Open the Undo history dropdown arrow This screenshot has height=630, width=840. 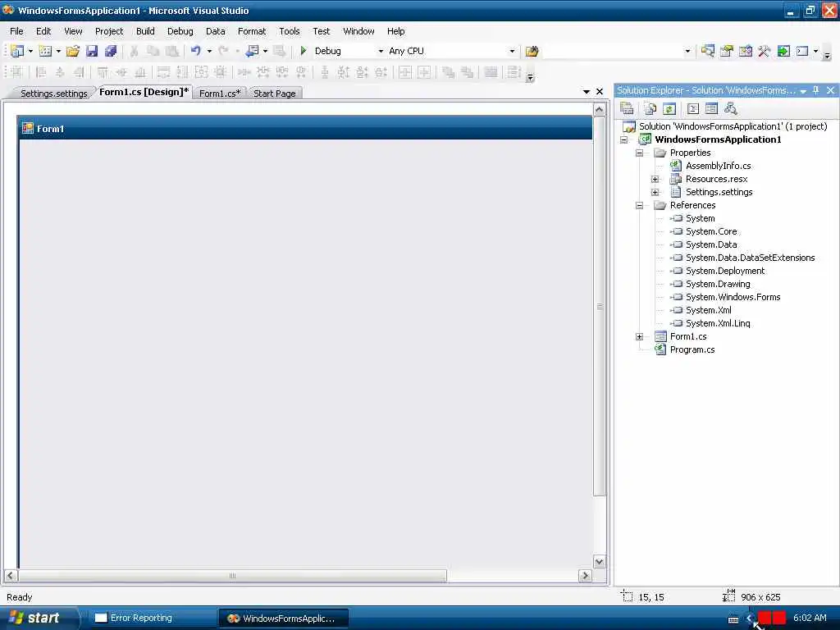point(209,51)
